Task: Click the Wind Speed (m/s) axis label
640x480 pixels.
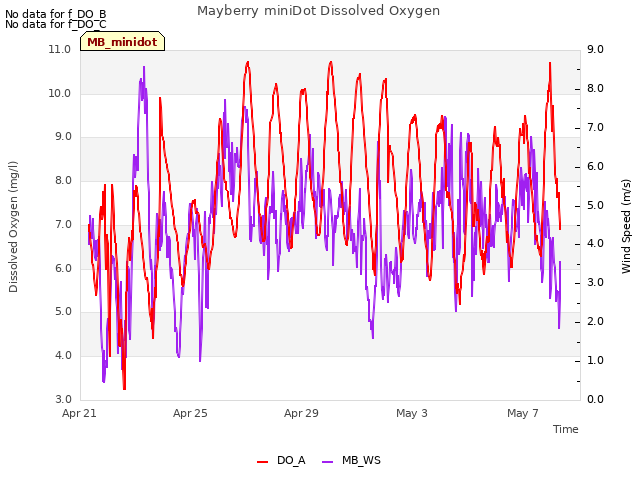Action: click(x=626, y=226)
